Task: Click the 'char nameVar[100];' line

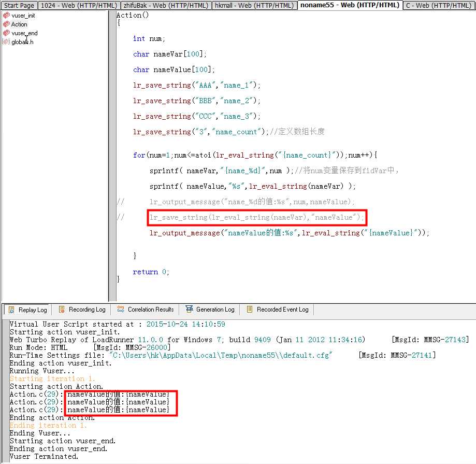Action: (x=170, y=54)
